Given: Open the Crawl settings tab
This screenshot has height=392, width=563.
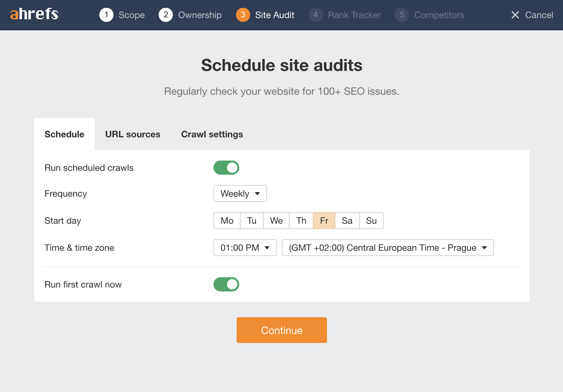Looking at the screenshot, I should click(212, 134).
